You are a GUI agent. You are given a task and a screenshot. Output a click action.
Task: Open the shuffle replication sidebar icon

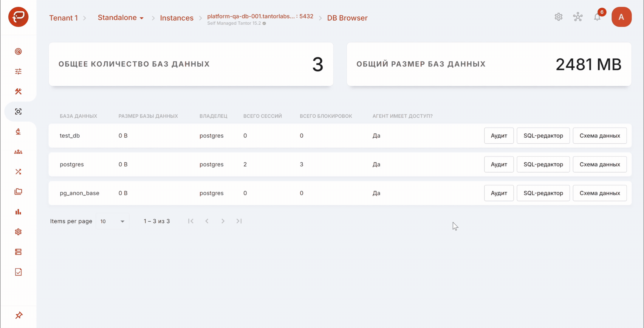18,172
